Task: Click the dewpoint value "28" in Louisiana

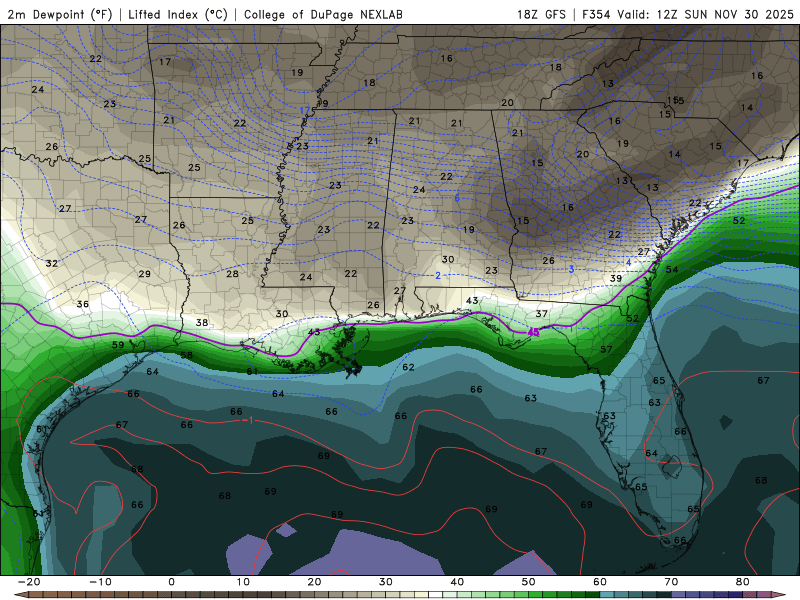Action: (x=232, y=274)
